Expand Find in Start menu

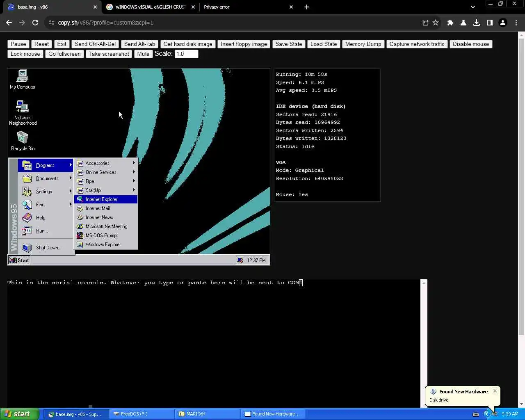46,205
